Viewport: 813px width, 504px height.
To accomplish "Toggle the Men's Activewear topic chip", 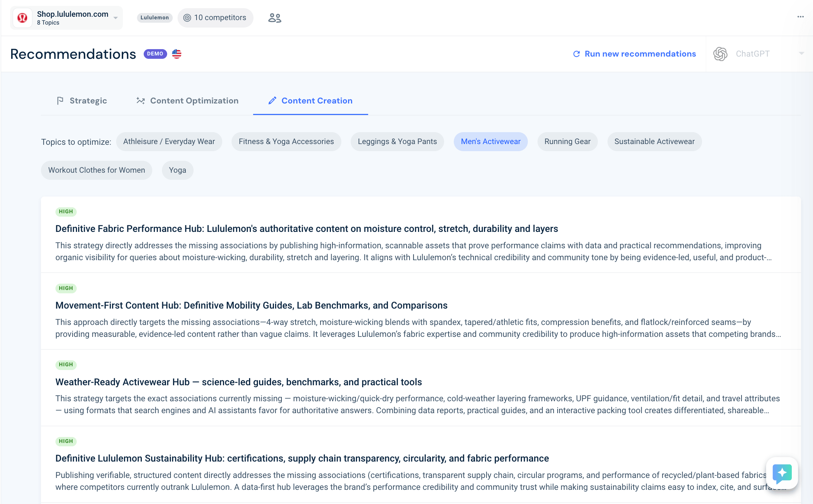I will click(491, 142).
